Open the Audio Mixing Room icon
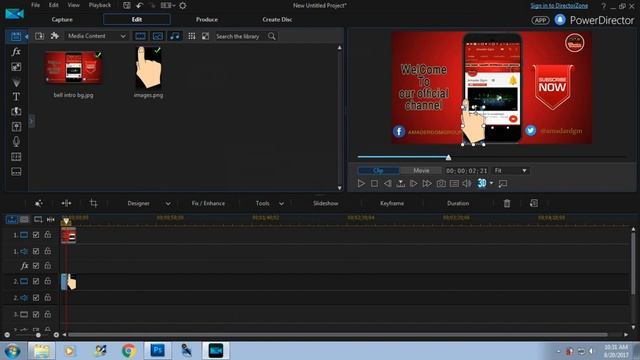 (x=16, y=127)
